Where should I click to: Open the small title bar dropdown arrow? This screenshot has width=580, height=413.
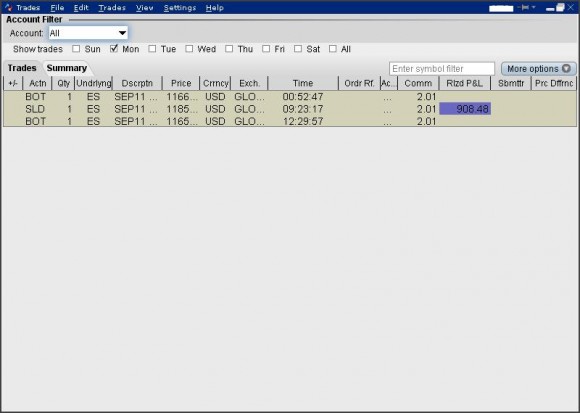click(534, 7)
